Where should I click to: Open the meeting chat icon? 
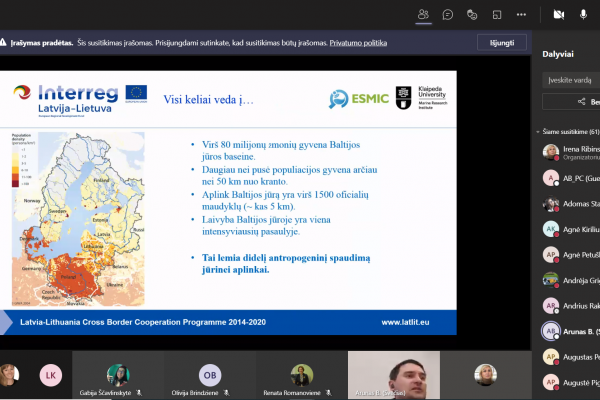[447, 15]
